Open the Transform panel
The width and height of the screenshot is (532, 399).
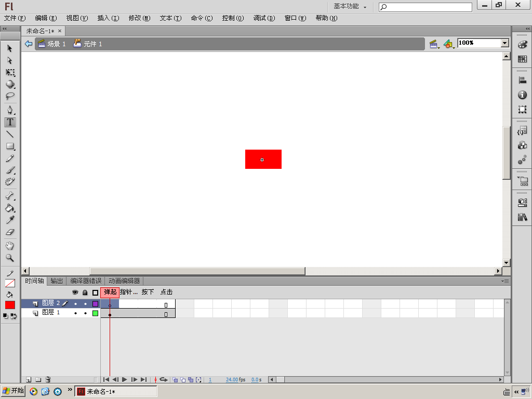point(523,109)
